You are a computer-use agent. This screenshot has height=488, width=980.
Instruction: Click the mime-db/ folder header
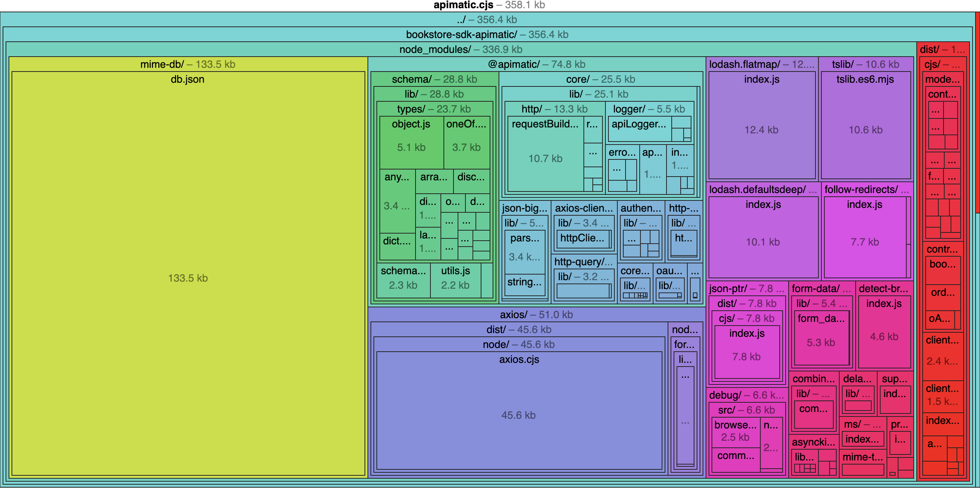(x=188, y=64)
